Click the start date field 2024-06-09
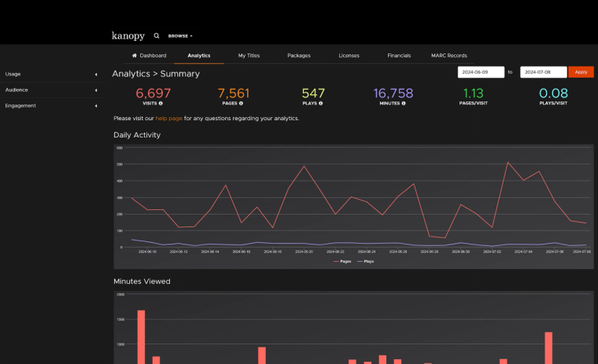Viewport: 598px width, 364px height. point(480,72)
